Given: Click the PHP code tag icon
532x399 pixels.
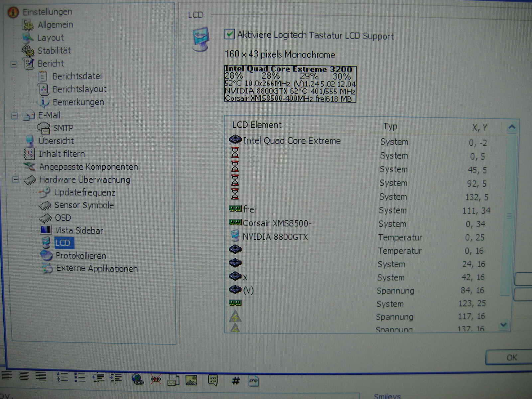Looking at the screenshot, I should [253, 381].
